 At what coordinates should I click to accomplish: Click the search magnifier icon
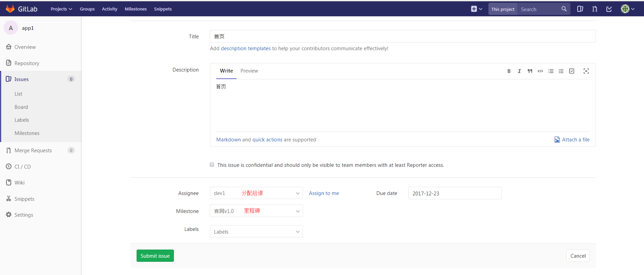pos(564,9)
